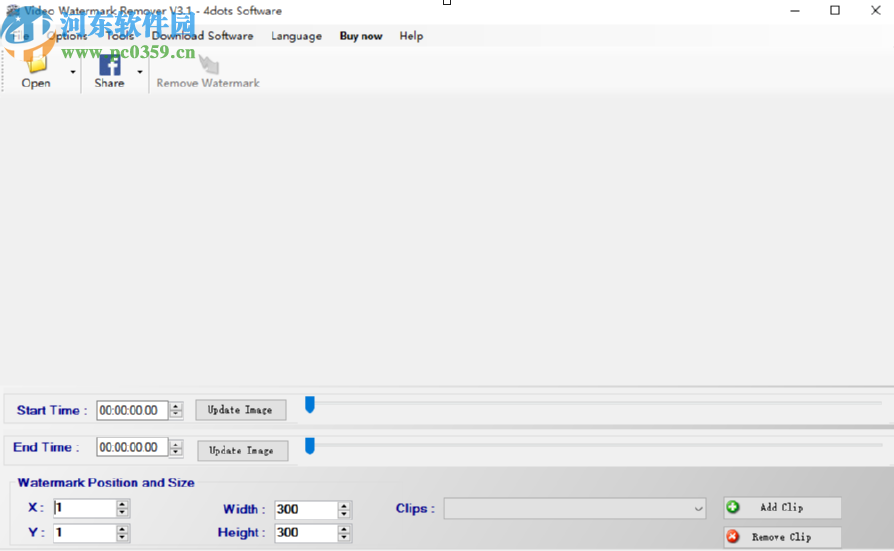The height and width of the screenshot is (551, 894).
Task: Click the Open folder icon in toolbar
Action: click(x=36, y=64)
